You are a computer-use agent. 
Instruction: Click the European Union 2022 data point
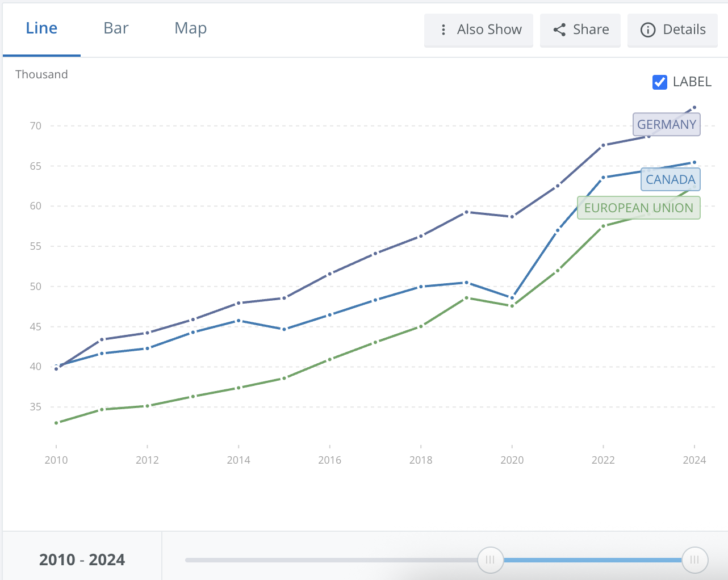[x=603, y=226]
